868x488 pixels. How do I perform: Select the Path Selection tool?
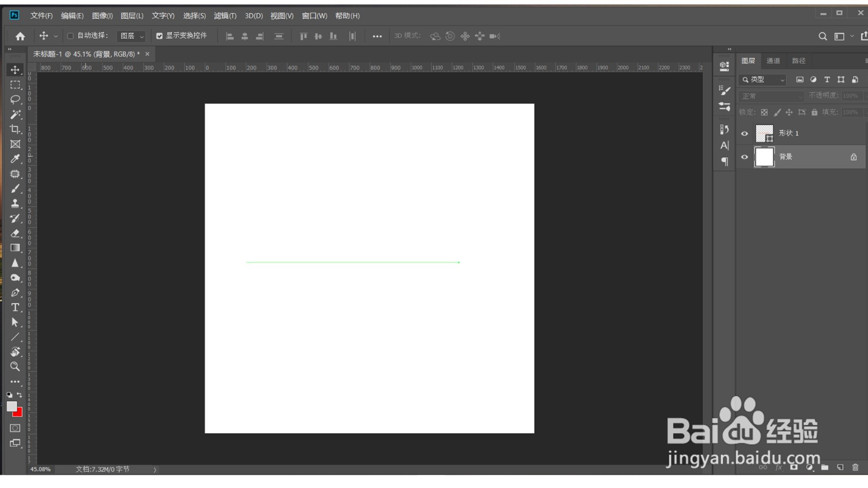pyautogui.click(x=15, y=322)
